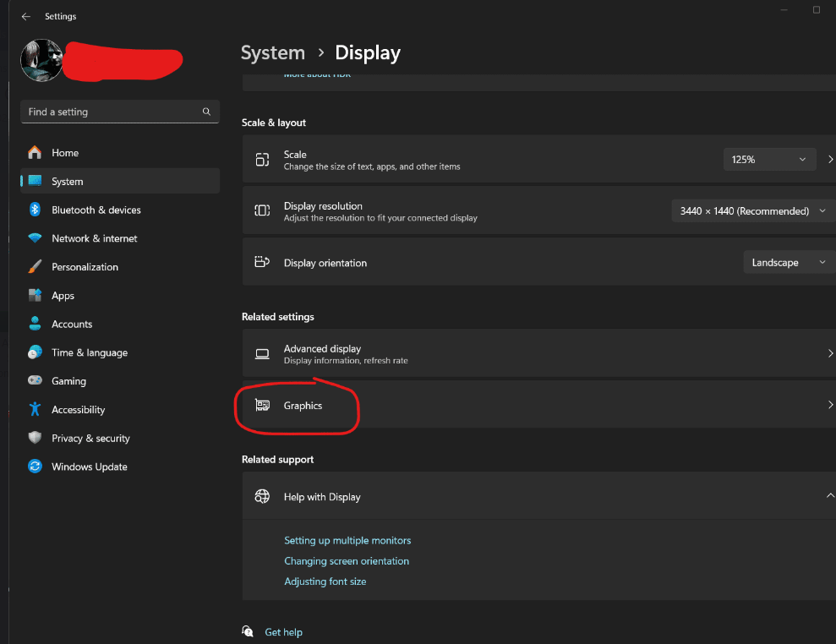Go to Time & language settings
Image resolution: width=836 pixels, height=644 pixels.
90,352
